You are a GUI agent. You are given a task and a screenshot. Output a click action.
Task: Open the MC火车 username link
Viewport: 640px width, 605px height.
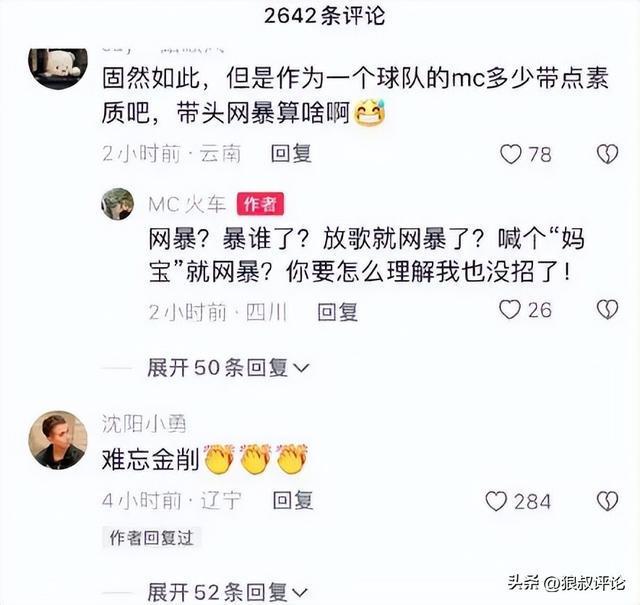pos(187,204)
